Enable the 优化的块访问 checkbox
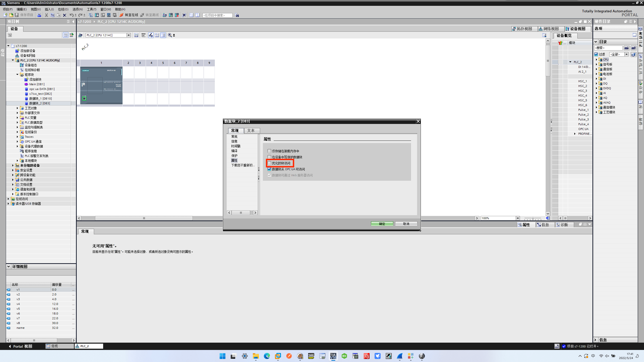 269,163
